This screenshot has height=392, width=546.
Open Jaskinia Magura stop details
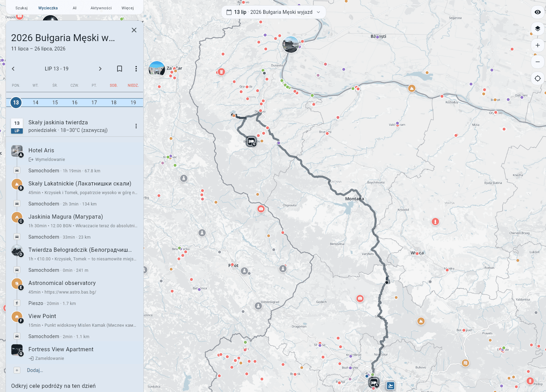[x=75, y=221]
